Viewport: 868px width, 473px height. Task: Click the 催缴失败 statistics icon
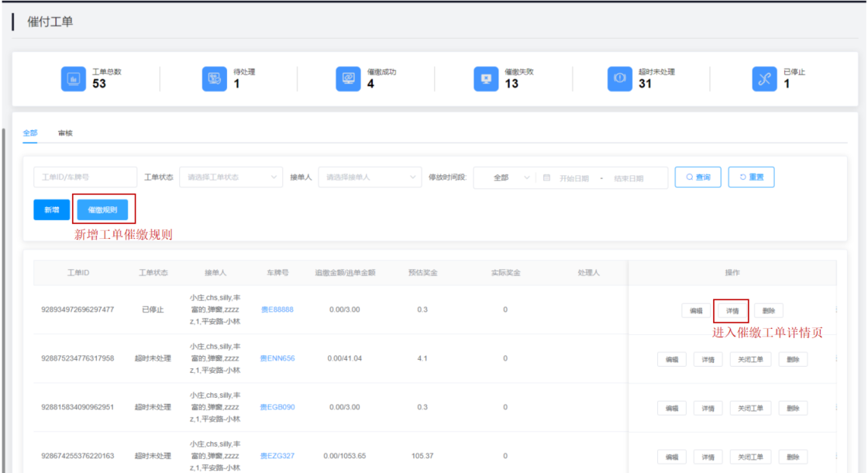[486, 78]
